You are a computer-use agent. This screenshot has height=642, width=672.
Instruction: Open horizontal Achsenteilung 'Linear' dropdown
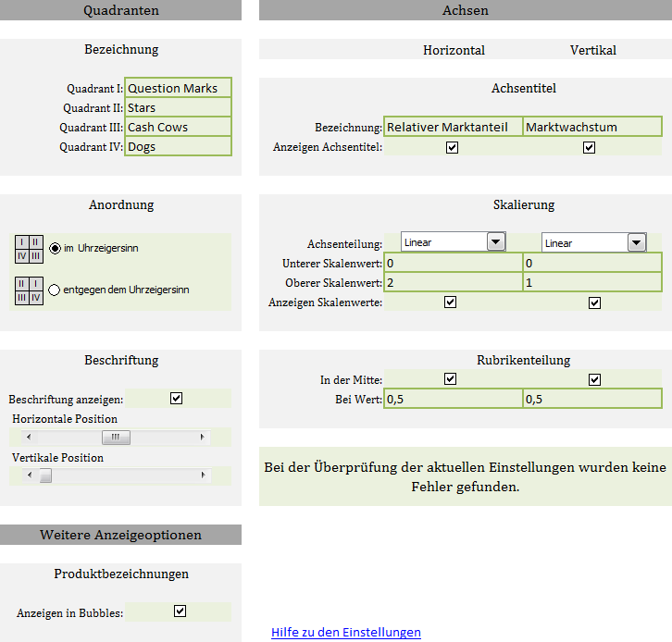(x=496, y=242)
